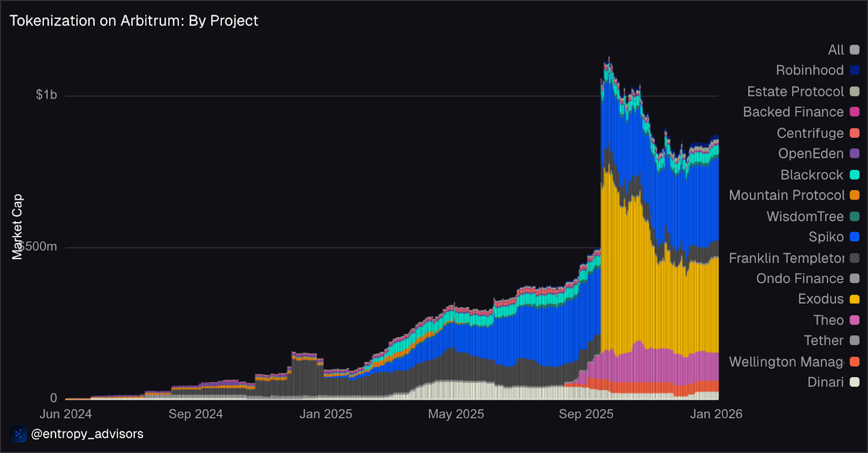Click Exodus yellow legend swatch

pos(854,299)
